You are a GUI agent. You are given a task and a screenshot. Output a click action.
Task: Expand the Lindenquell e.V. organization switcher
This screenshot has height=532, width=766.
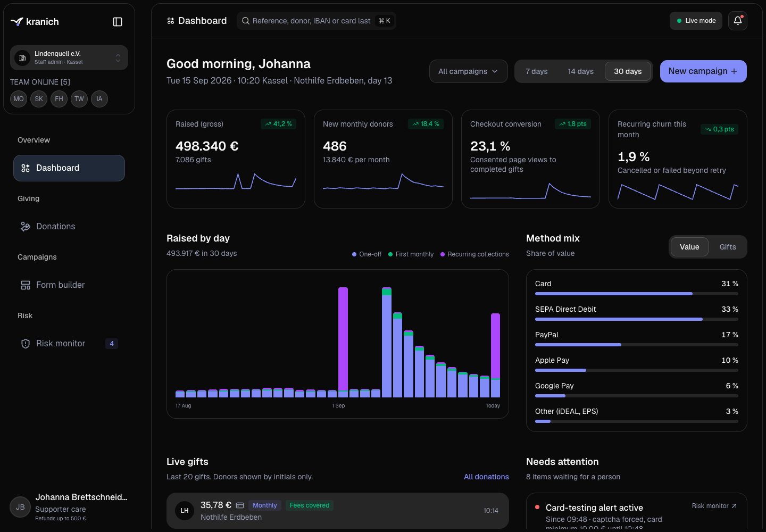coord(69,57)
